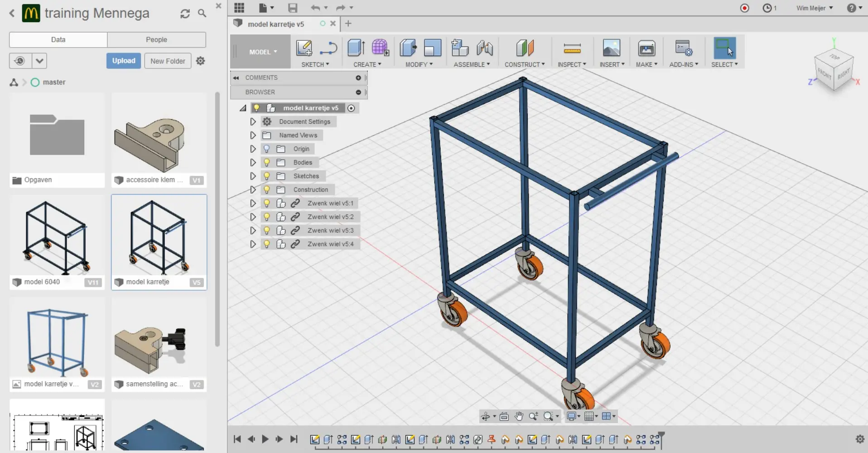This screenshot has width=868, height=453.
Task: Open the MODEL workspace dropdown
Action: coord(262,52)
